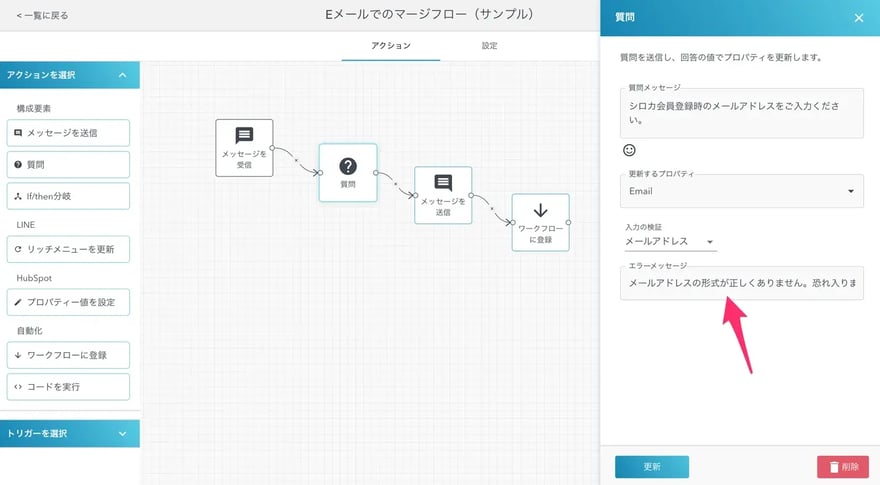Add the If/then分岐 action from sidebar
This screenshot has height=485, width=880.
tap(70, 196)
